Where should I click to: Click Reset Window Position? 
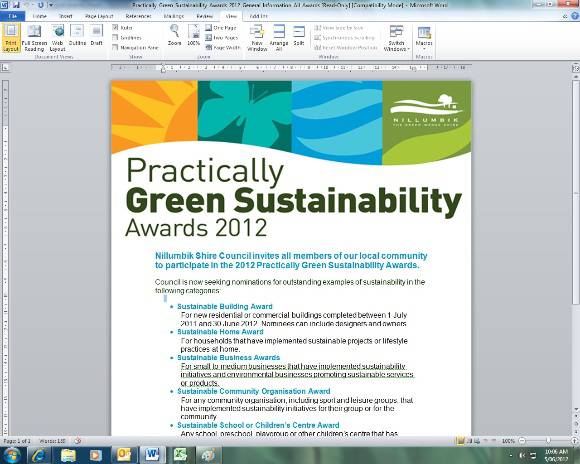[346, 48]
